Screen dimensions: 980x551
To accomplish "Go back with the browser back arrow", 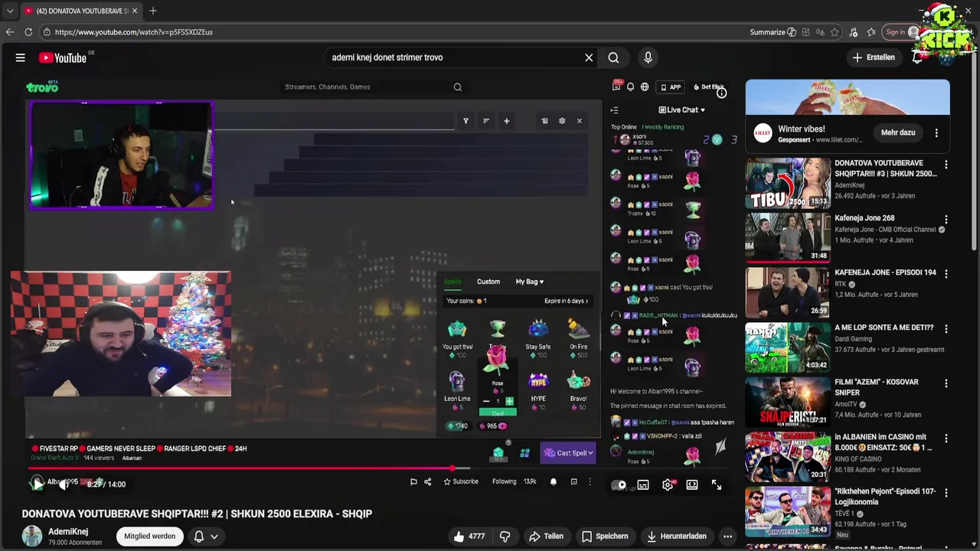I will [x=10, y=32].
